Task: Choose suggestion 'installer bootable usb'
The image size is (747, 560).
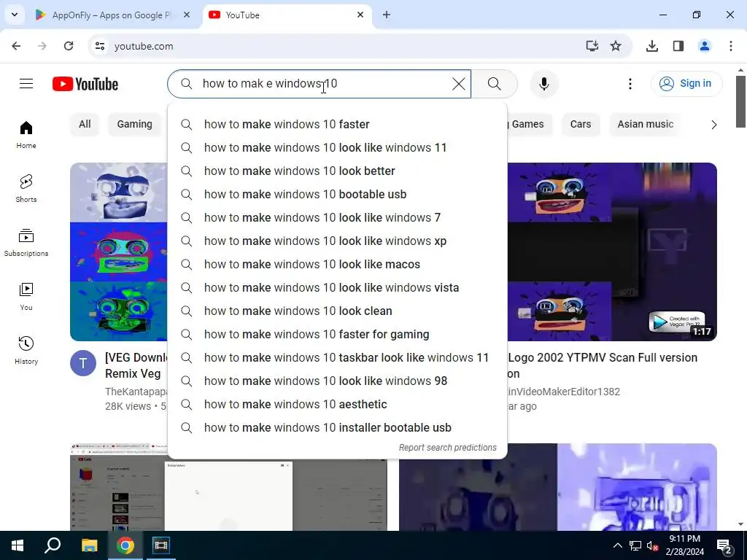Action: [x=337, y=427]
